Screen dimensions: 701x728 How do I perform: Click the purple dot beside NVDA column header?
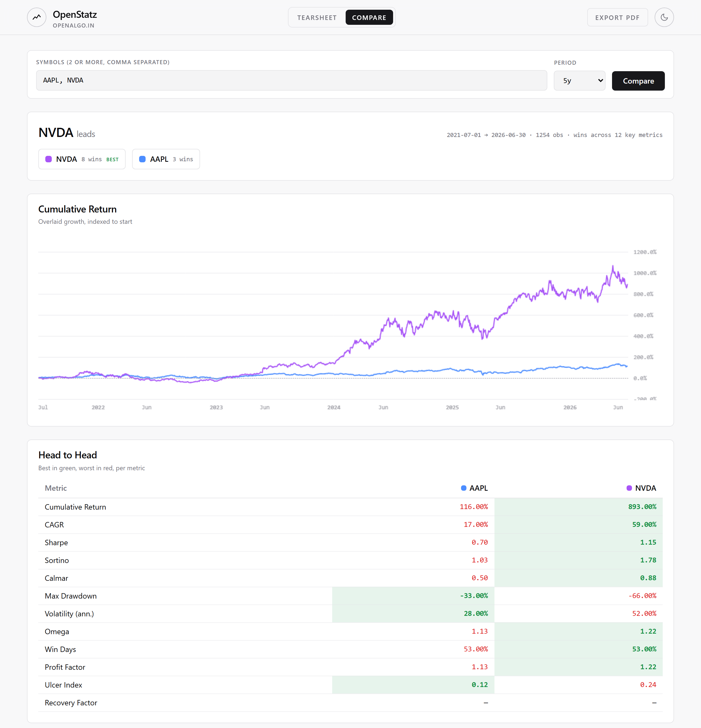(x=629, y=488)
